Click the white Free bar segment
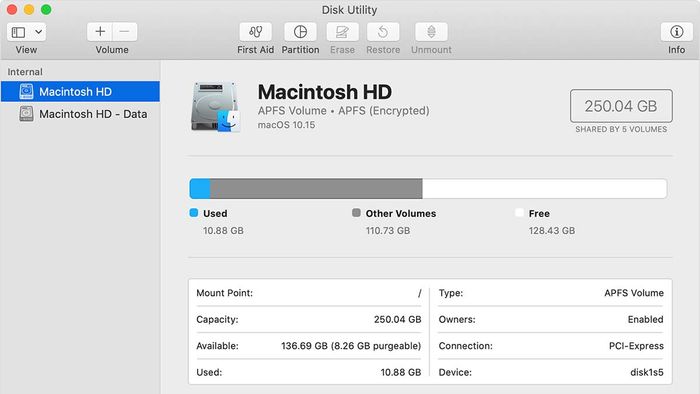 [545, 189]
